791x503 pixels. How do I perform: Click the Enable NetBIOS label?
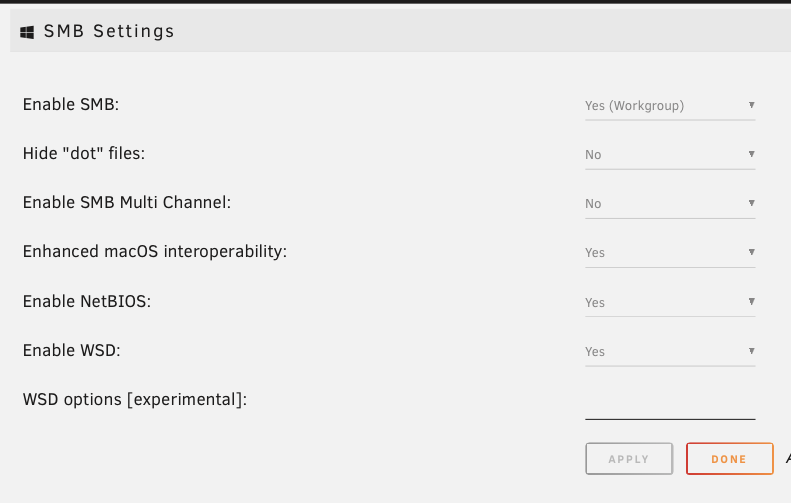(x=87, y=301)
